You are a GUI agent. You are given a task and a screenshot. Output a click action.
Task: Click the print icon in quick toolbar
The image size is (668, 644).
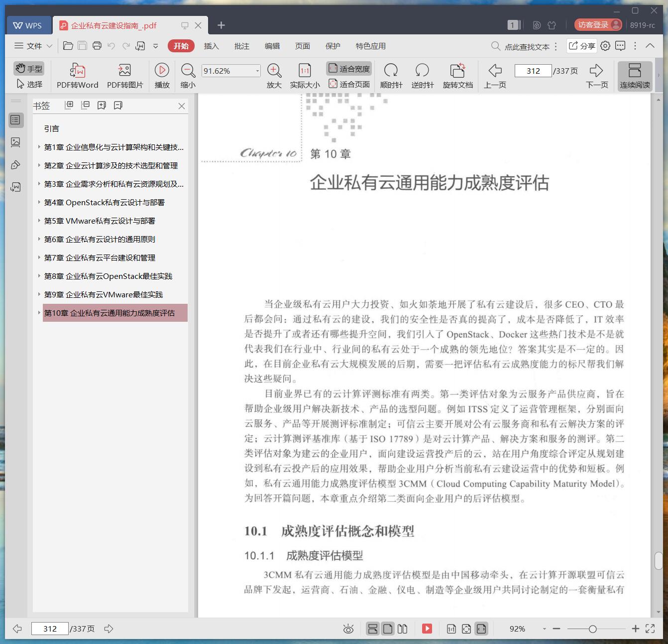[x=97, y=46]
